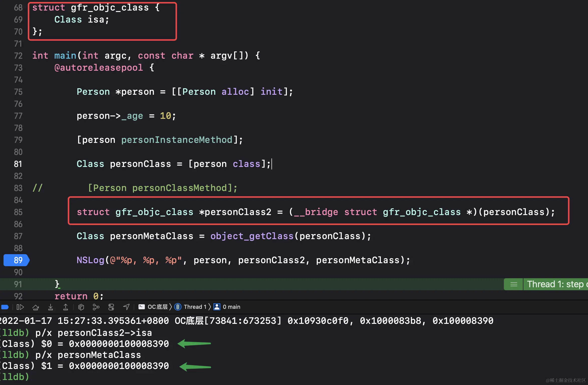Click the Step Over debug button

[x=36, y=307]
